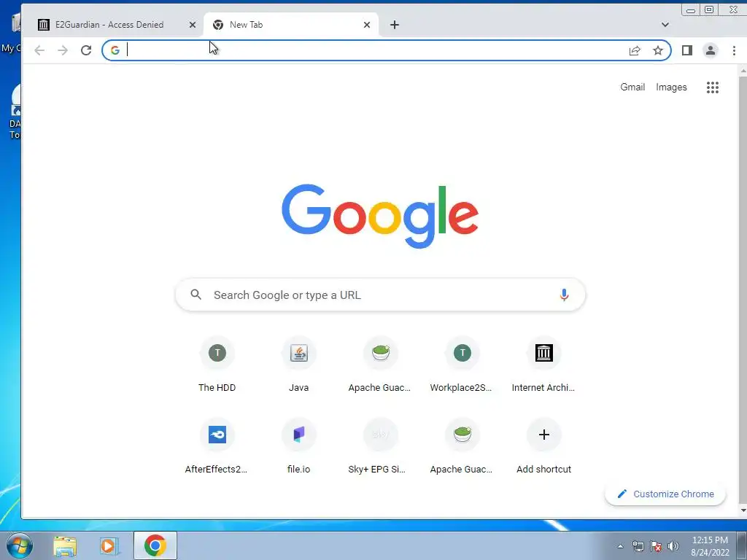The height and width of the screenshot is (560, 747).
Task: Click the Add shortcut tile
Action: click(x=543, y=447)
